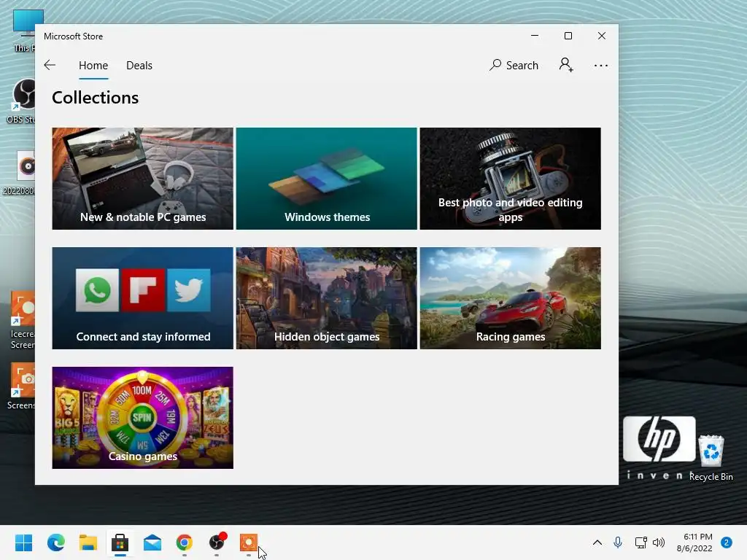747x560 pixels.
Task: Open the volume speaker tray icon
Action: (x=659, y=542)
